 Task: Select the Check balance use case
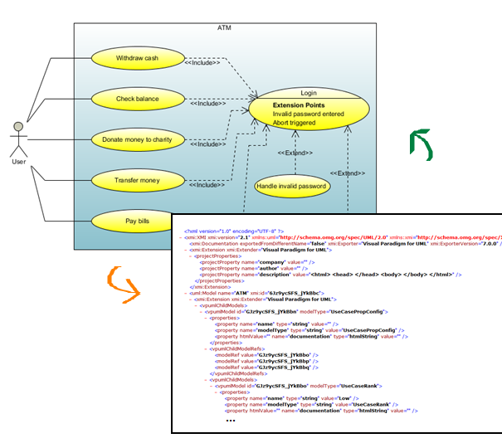[x=137, y=99]
